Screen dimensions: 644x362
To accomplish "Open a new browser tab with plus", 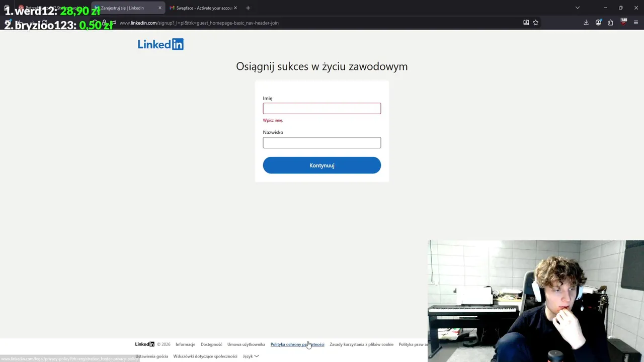I will click(248, 8).
